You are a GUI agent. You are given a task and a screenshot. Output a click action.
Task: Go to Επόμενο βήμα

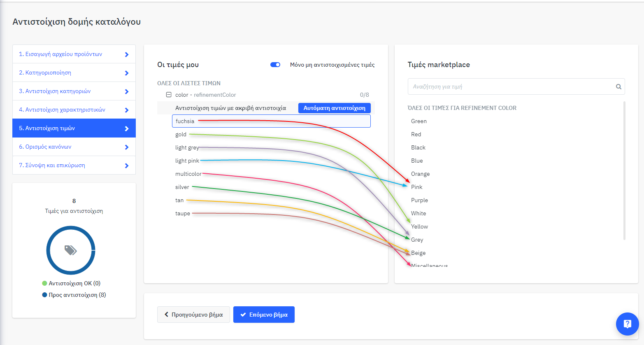(x=264, y=315)
